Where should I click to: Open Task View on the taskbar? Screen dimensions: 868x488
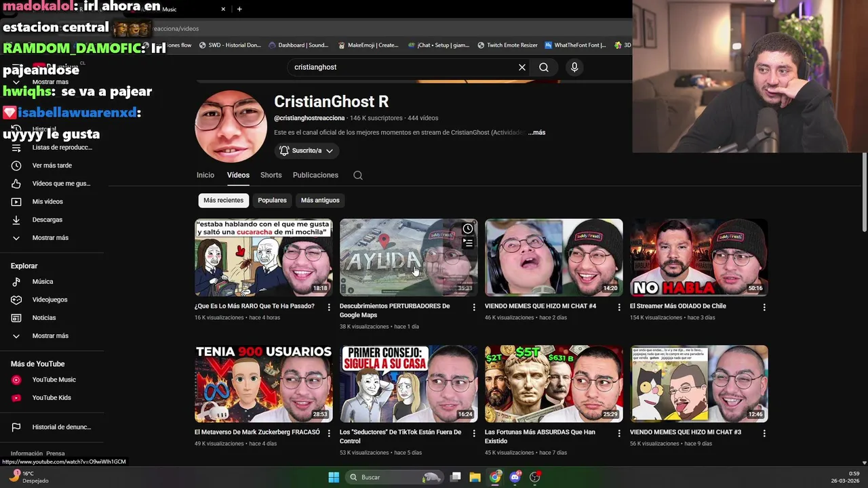pos(456,477)
